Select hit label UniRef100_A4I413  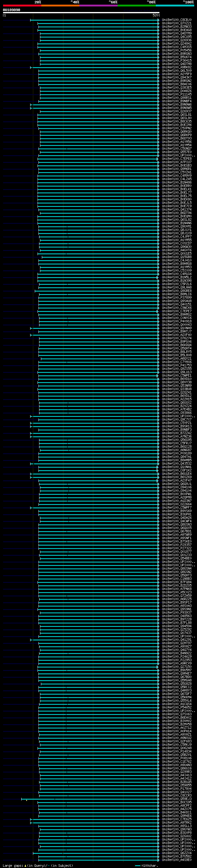(x=177, y=775)
